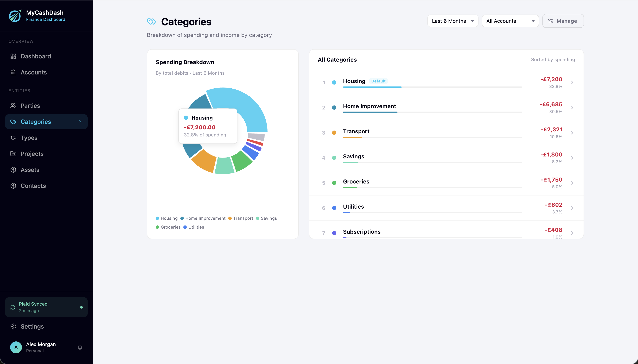Open the Last 6 Months time range dropdown
638x364 pixels.
coord(452,21)
